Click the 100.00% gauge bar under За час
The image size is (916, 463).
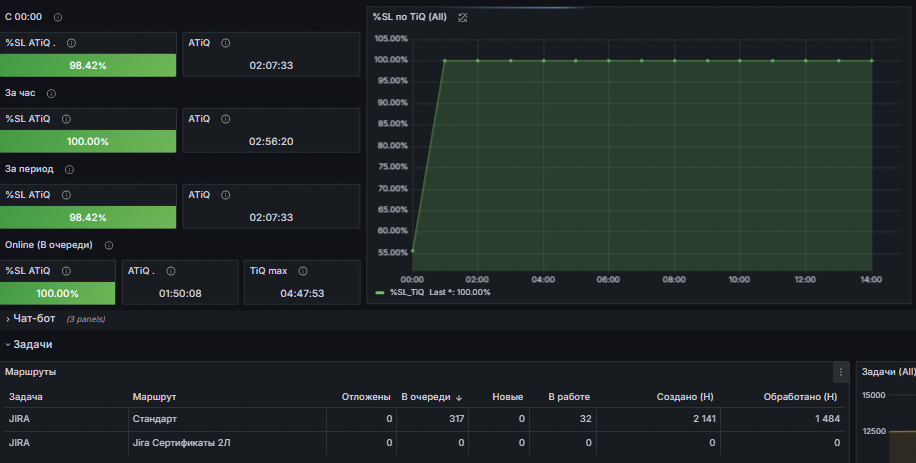88,141
